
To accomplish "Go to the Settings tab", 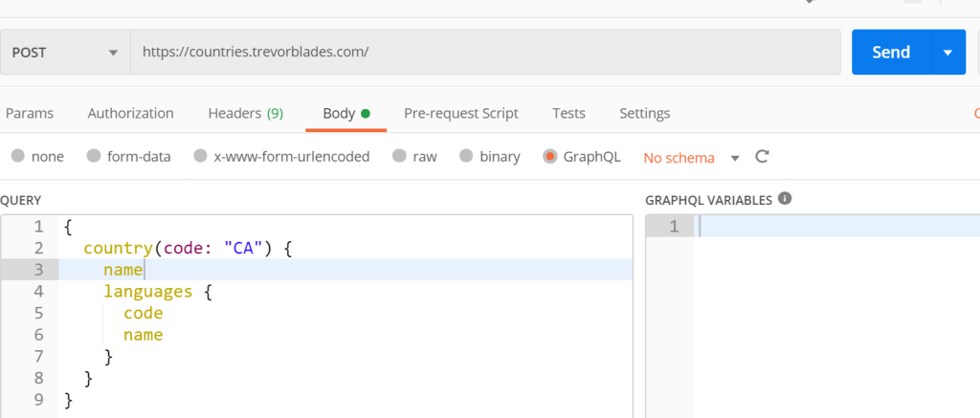I will [x=644, y=113].
